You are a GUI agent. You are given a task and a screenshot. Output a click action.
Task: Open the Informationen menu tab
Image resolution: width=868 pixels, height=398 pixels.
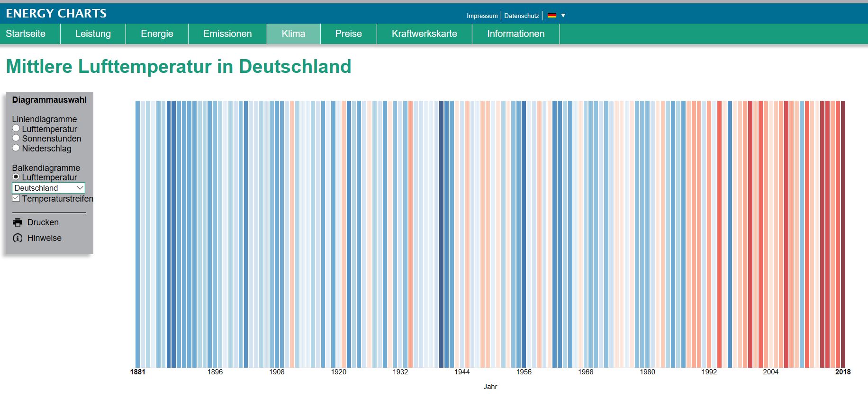click(x=515, y=34)
